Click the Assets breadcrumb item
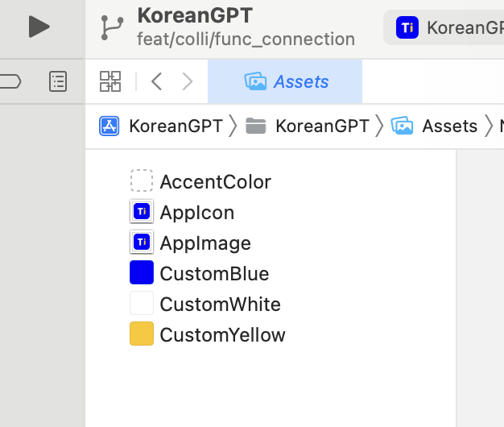 pyautogui.click(x=434, y=126)
